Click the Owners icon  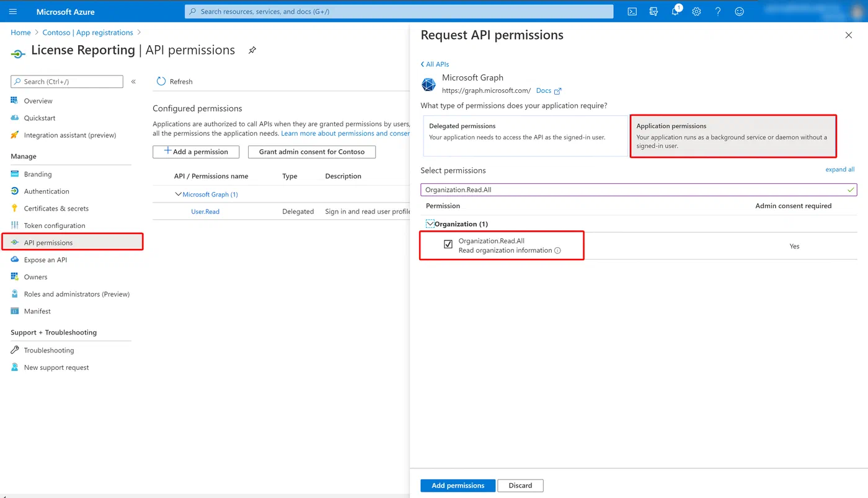coord(14,277)
